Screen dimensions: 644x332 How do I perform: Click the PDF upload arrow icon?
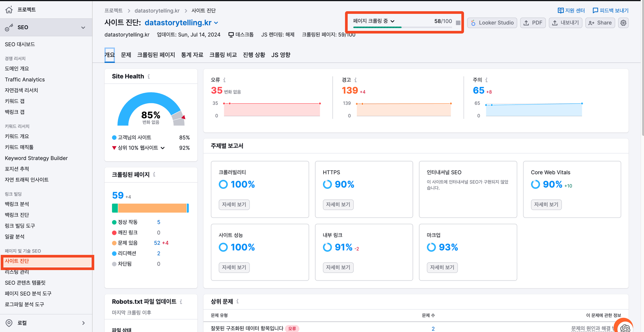click(x=526, y=23)
